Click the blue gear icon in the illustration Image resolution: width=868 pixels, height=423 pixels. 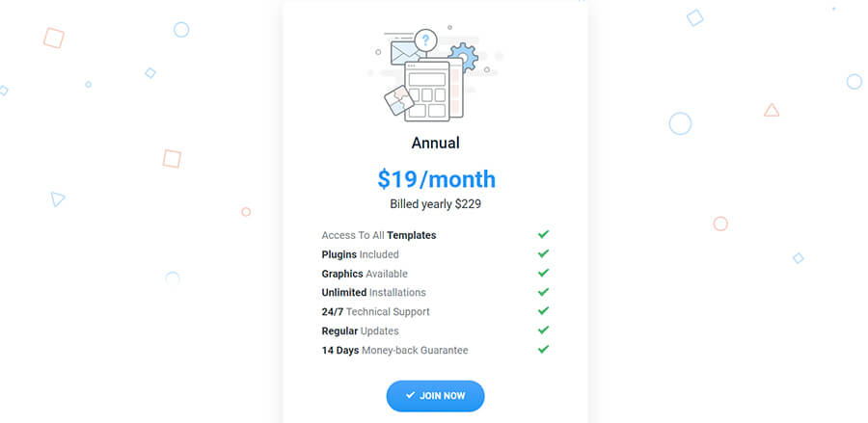464,56
